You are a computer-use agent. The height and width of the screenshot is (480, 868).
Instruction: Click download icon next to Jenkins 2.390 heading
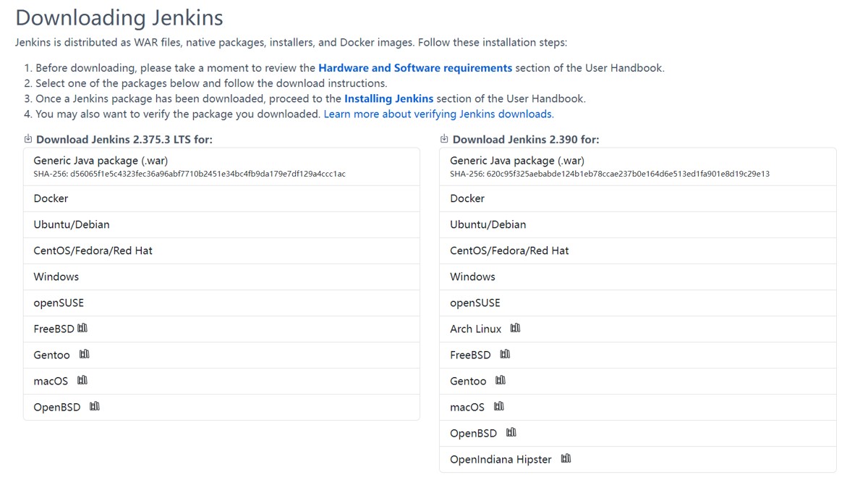click(444, 139)
